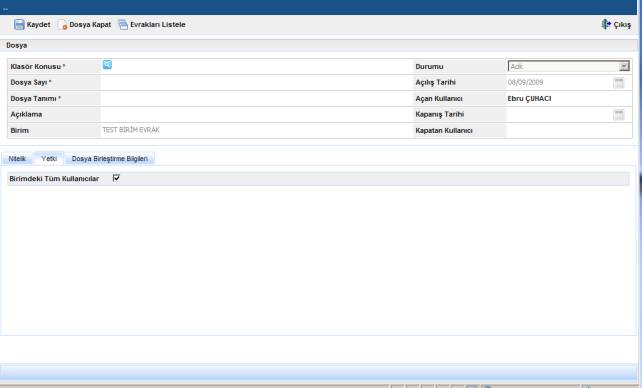Click the Kaydet save icon
Screen dimensions: 642x388
(x=19, y=25)
